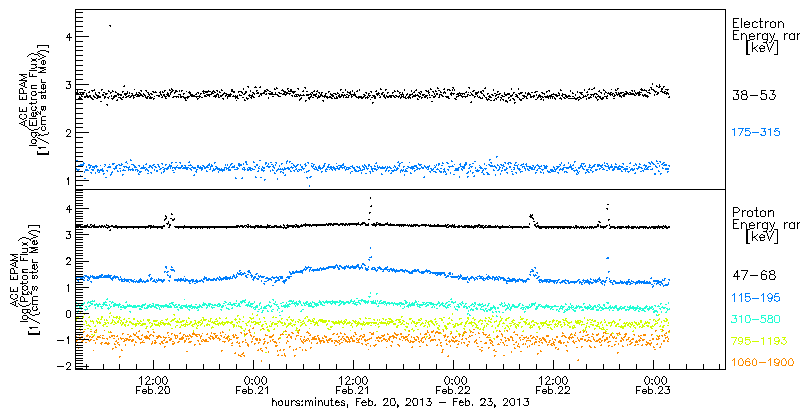Click the "1" tick on proton panel y-axis
Screen dimensions: 800x410
(x=66, y=288)
